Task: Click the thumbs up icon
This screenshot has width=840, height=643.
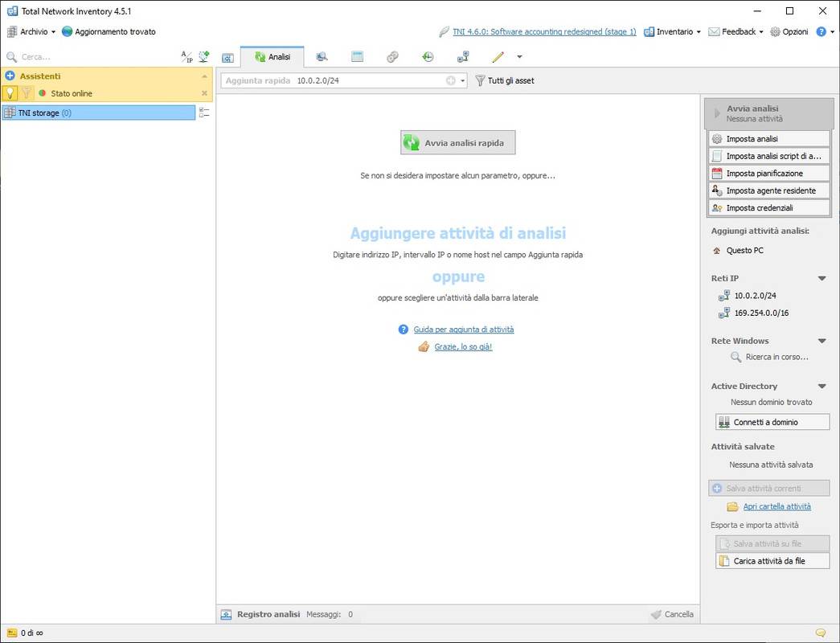Action: coord(424,346)
